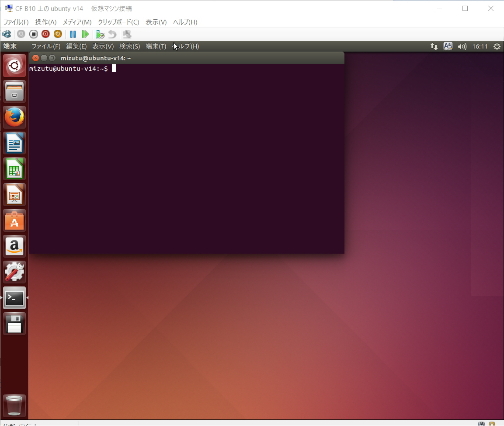Screen dimensions: 504x426
Task: Create a checkpoint using the toolbar icon
Action: point(100,34)
